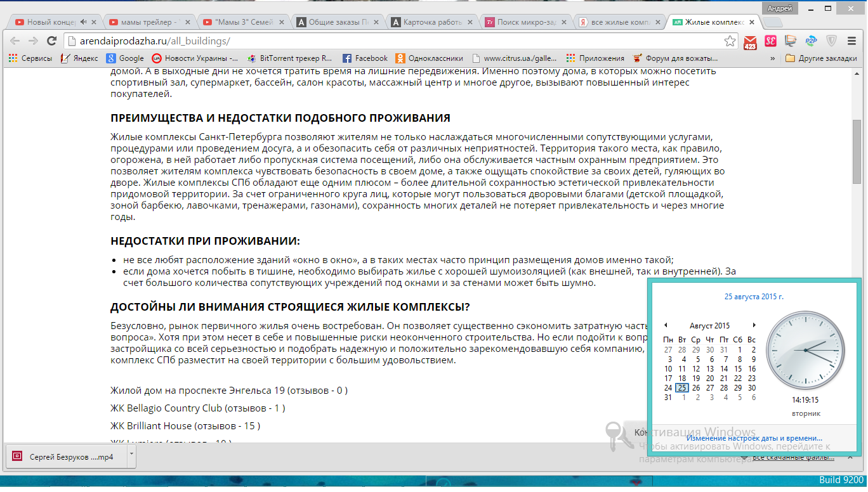This screenshot has height=492, width=868.
Task: Open the Сервисы apps bookmark
Action: click(30, 58)
